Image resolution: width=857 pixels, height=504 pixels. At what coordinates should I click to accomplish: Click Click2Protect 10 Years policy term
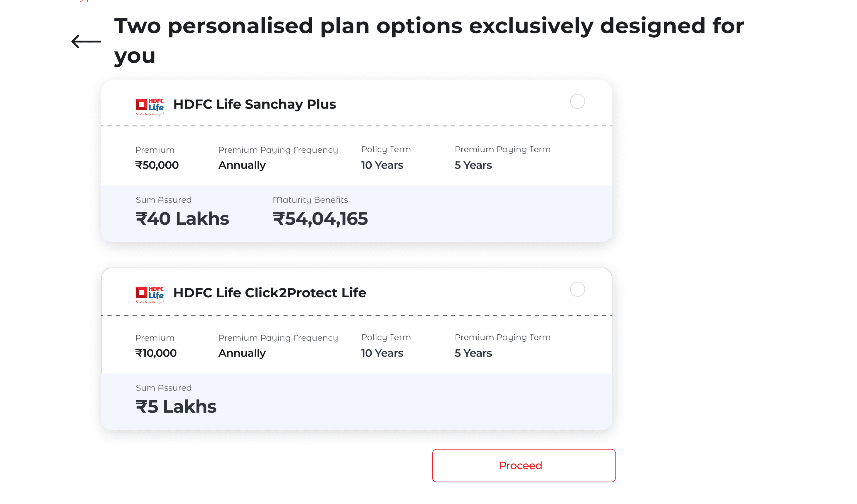382,353
